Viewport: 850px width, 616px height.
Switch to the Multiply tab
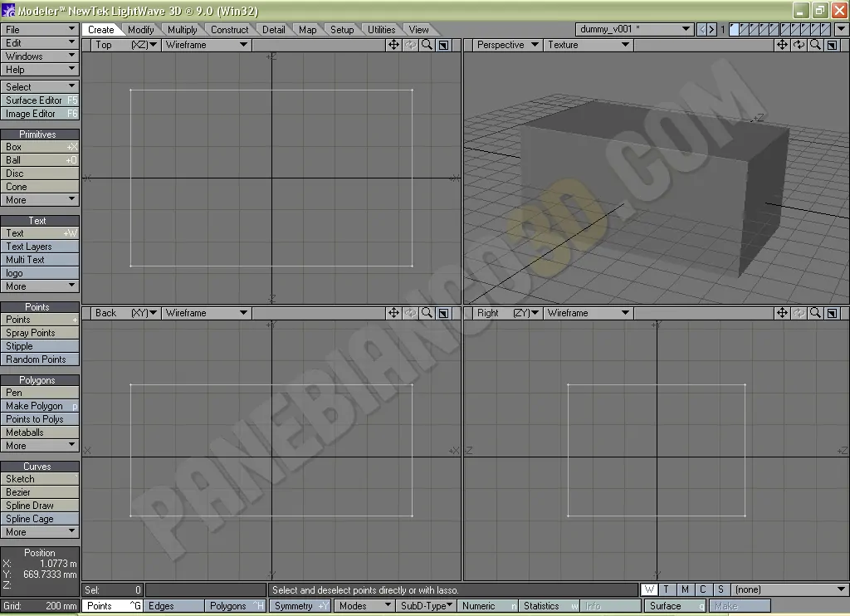tap(182, 30)
